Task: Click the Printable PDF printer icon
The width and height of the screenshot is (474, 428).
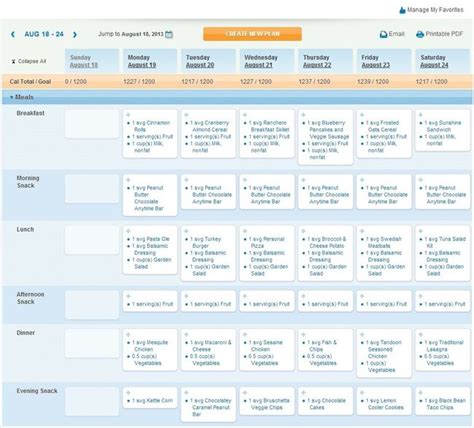Action: click(420, 34)
